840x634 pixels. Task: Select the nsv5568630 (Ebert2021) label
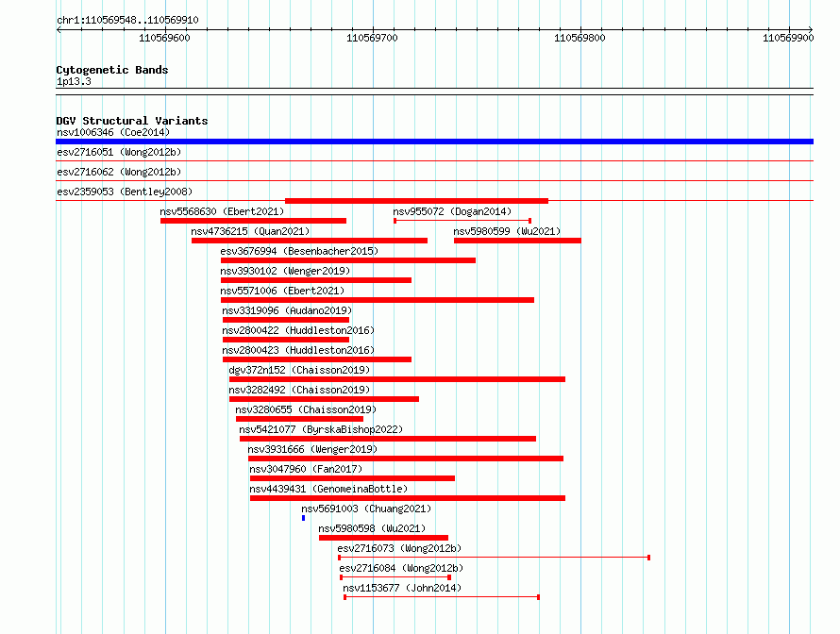[222, 211]
